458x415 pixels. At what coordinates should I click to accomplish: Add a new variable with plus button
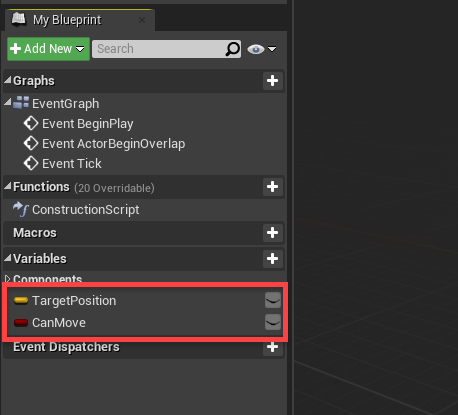point(273,259)
